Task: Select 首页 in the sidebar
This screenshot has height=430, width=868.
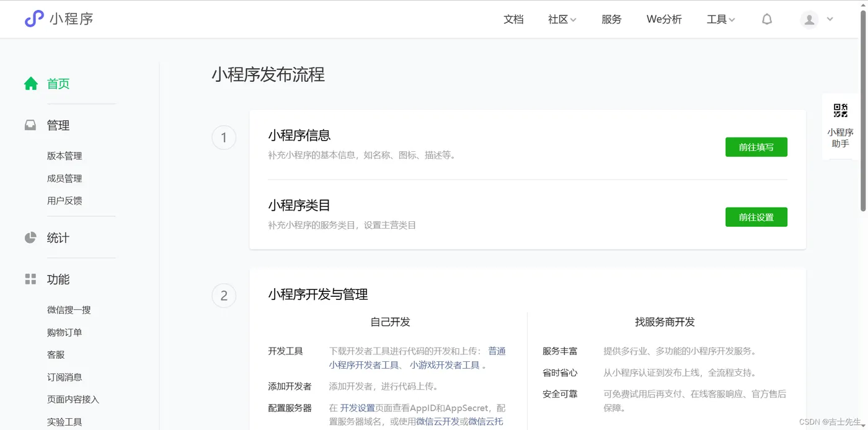Action: (x=58, y=84)
